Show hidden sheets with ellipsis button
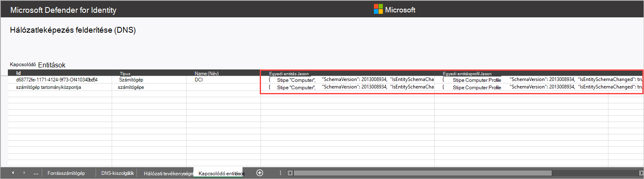Screen dimensions: 644x179 tap(36, 173)
